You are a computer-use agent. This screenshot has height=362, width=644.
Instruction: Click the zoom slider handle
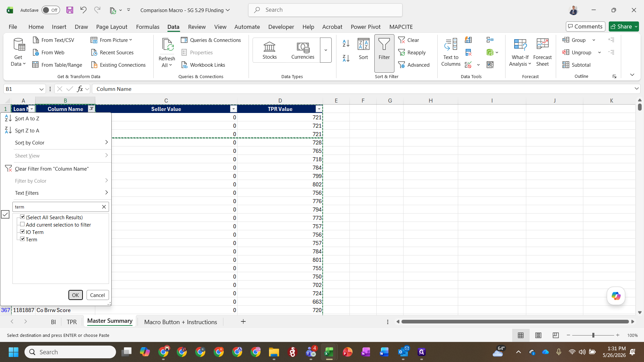593,335
